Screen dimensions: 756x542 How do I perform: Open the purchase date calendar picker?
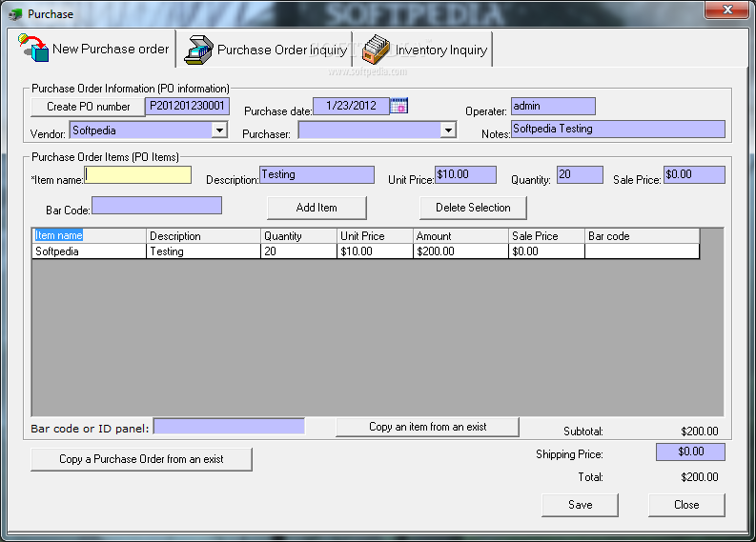click(398, 106)
